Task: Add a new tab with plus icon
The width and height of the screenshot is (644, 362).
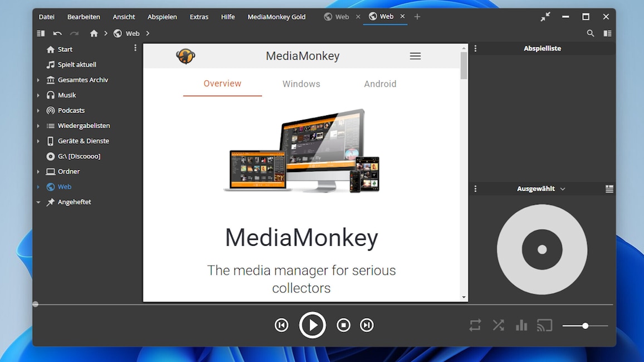Action: click(417, 17)
